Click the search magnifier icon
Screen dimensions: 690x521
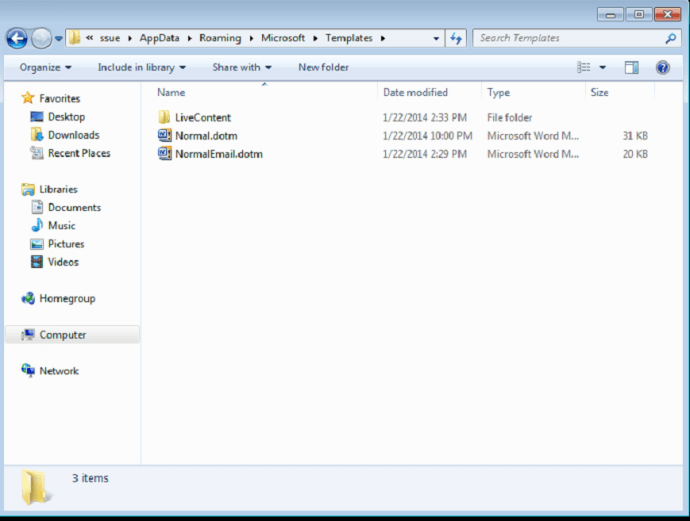click(671, 39)
